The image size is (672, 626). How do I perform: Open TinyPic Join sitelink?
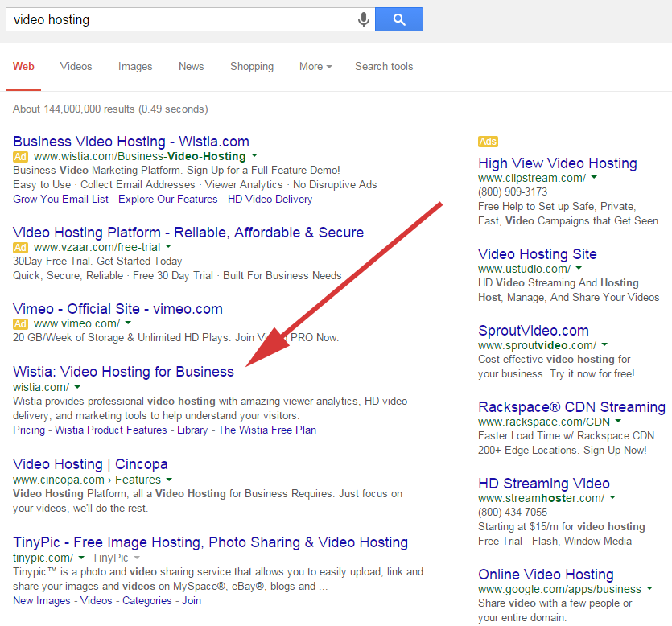pyautogui.click(x=192, y=601)
